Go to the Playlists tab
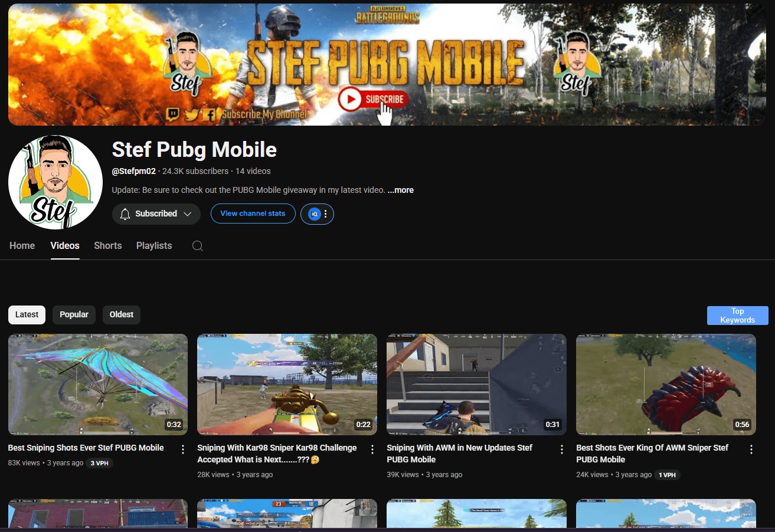This screenshot has width=775, height=532. tap(154, 246)
